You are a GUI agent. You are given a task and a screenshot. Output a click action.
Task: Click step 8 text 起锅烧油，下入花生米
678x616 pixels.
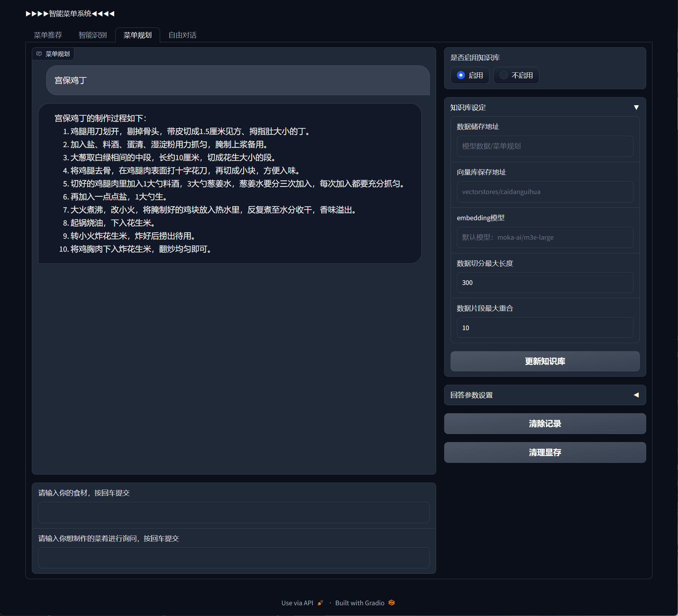click(x=113, y=223)
